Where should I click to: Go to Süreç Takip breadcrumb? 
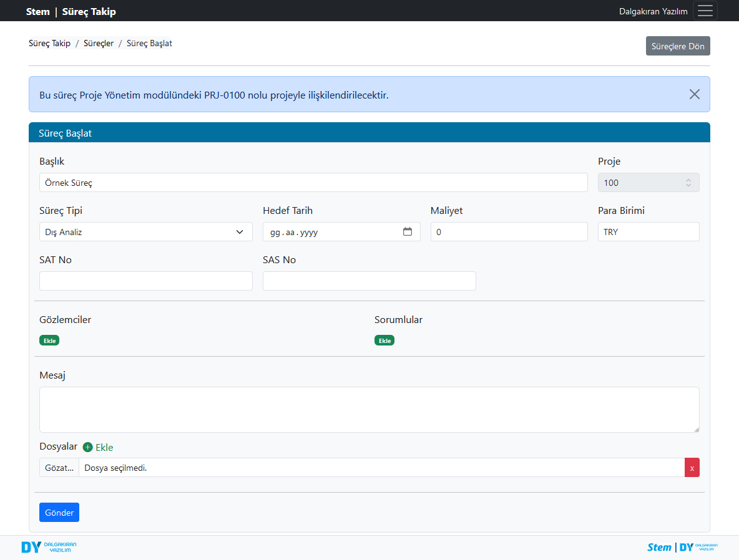pos(49,44)
